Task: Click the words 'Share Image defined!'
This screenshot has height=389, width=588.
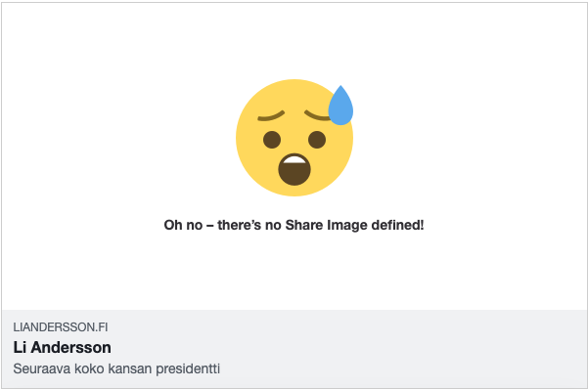Action: coord(355,225)
